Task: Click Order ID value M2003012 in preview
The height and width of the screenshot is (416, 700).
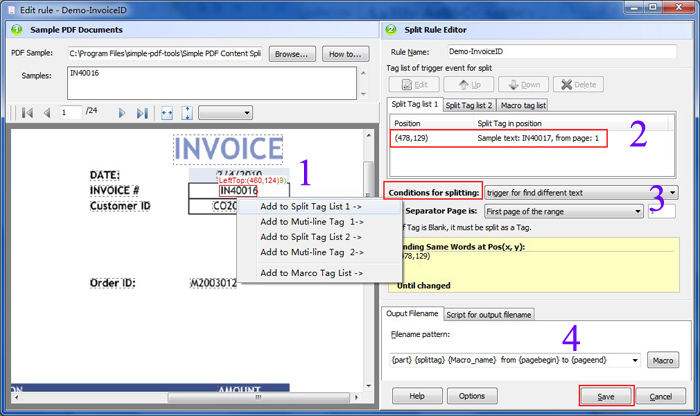Action: point(213,283)
